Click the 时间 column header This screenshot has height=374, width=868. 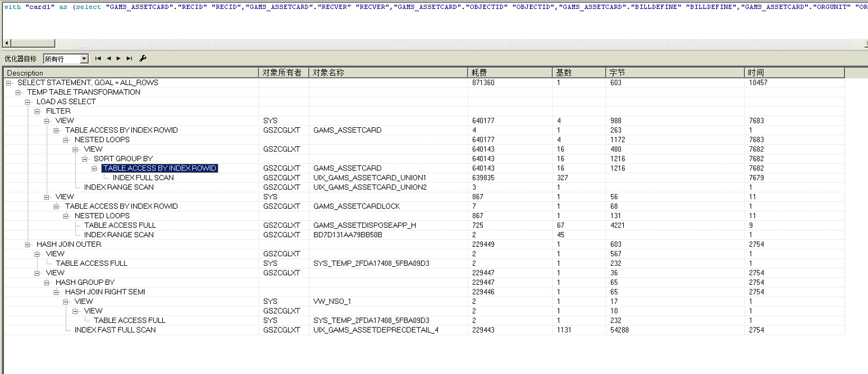click(x=794, y=73)
